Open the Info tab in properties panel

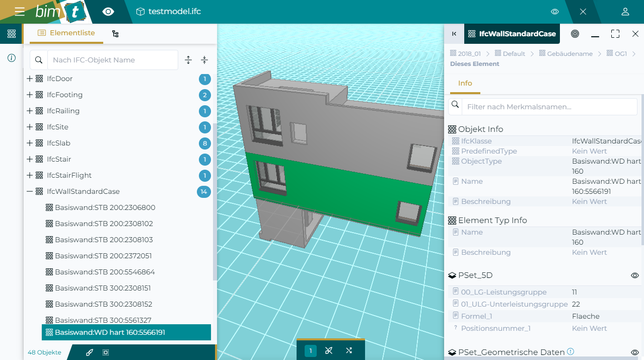pos(465,83)
